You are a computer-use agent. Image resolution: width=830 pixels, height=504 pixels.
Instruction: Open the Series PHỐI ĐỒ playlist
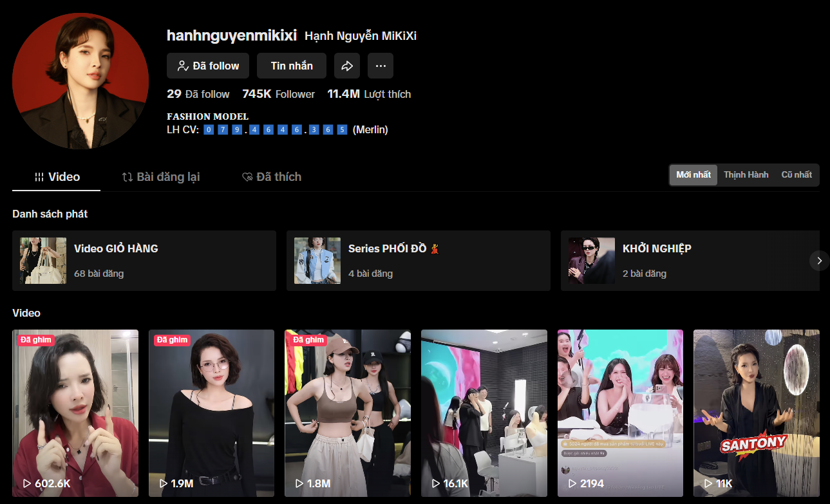(x=419, y=261)
